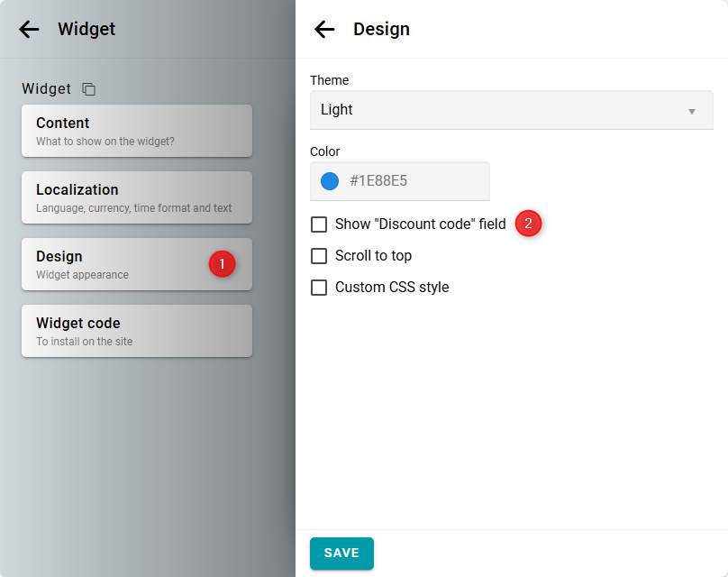The image size is (728, 577).
Task: Click the red badge numbered 2
Action: point(528,224)
